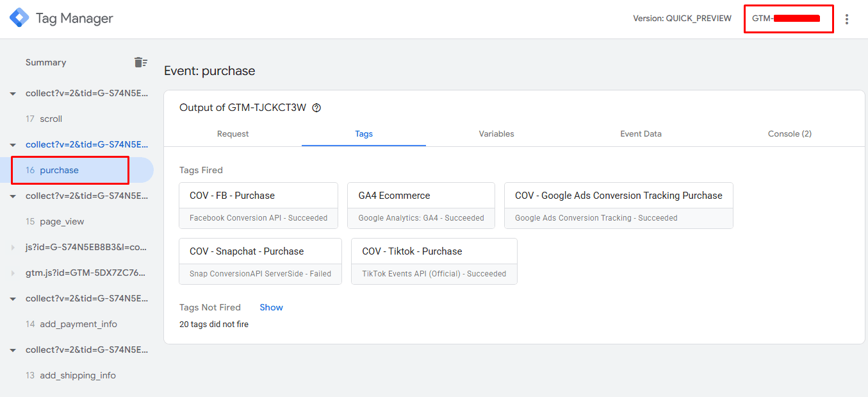Collapse the collect request above page_view event
The width and height of the screenshot is (868, 397).
point(13,196)
